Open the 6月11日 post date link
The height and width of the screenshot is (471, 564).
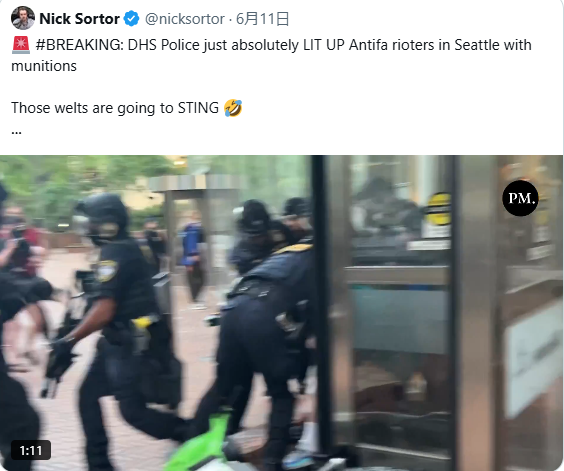(262, 19)
